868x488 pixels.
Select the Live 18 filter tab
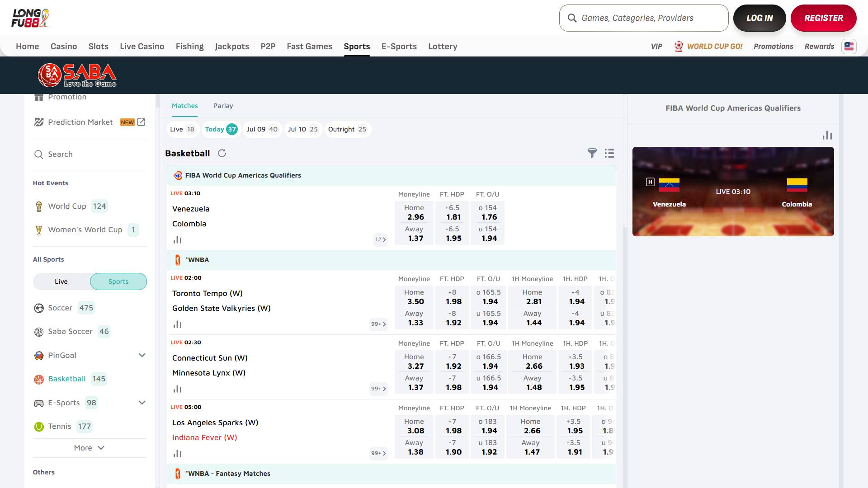pos(183,129)
